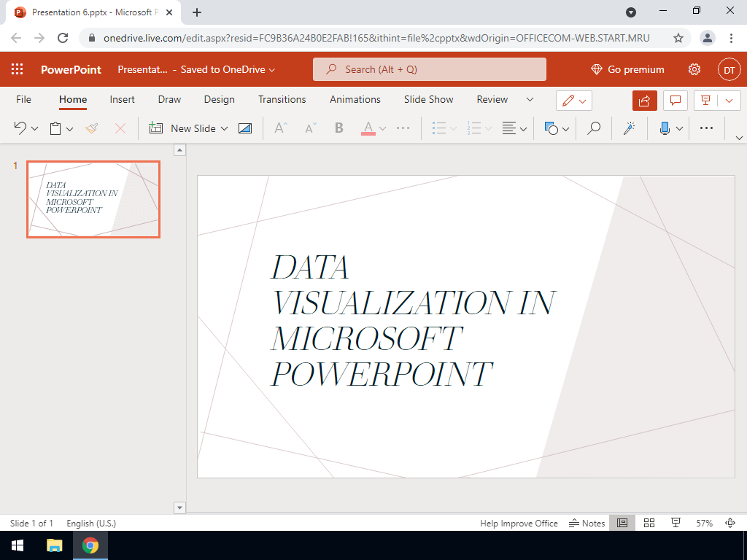This screenshot has width=747, height=560.
Task: Switch to Slide Sorter view
Action: (649, 524)
